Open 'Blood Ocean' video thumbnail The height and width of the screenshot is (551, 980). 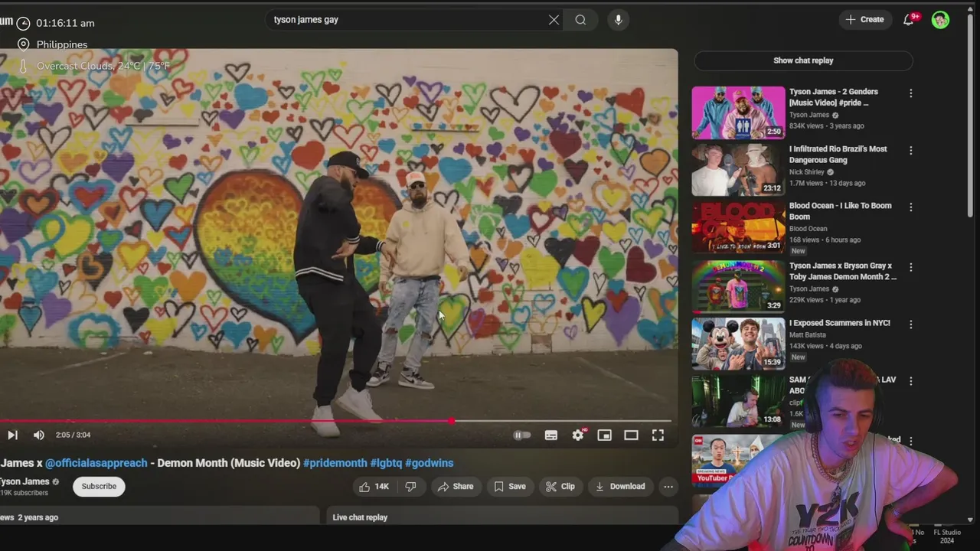point(738,227)
